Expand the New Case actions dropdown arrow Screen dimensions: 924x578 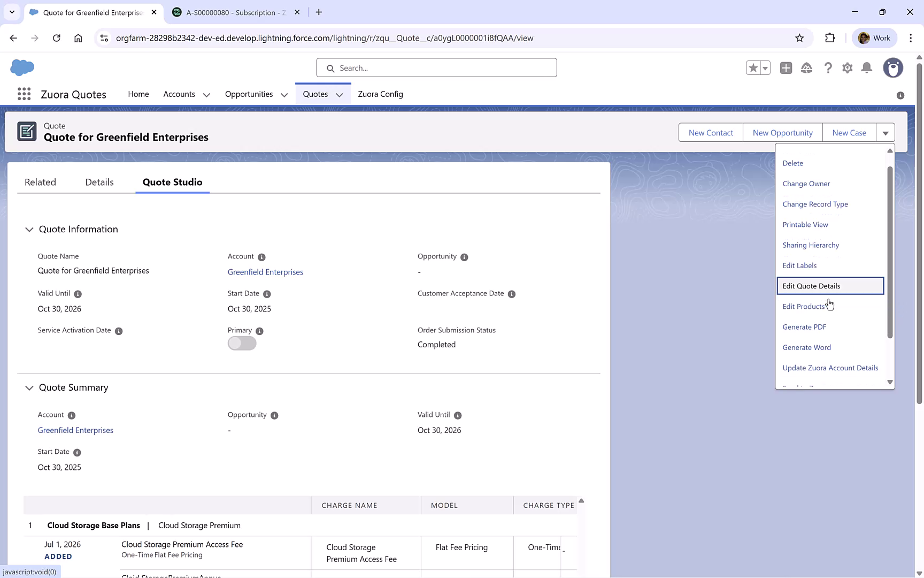885,132
